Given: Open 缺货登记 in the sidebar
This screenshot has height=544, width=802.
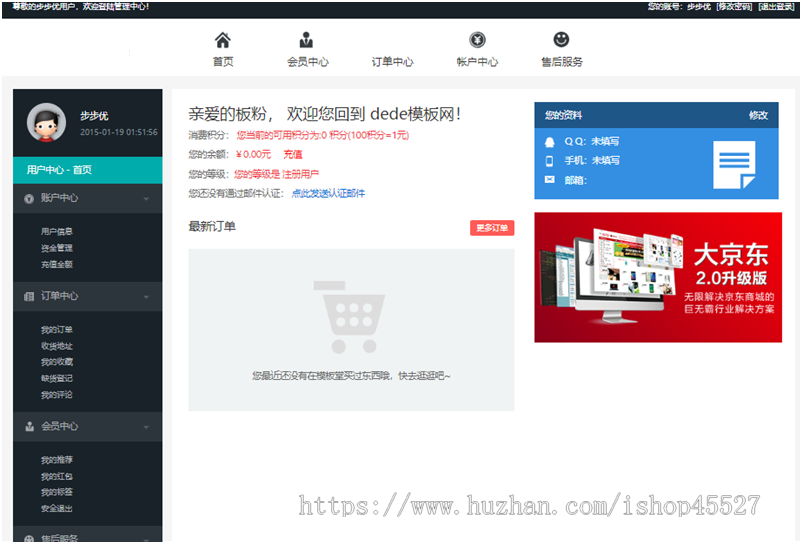Looking at the screenshot, I should 57,378.
